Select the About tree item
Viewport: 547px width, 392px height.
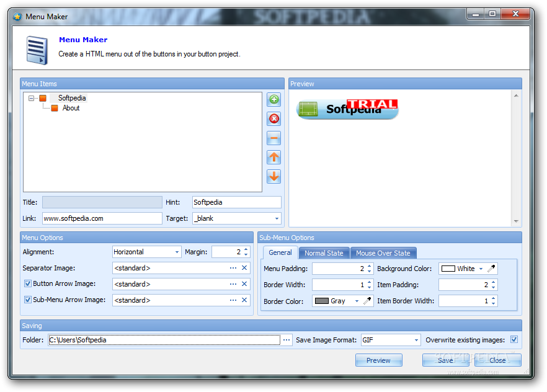pyautogui.click(x=71, y=108)
